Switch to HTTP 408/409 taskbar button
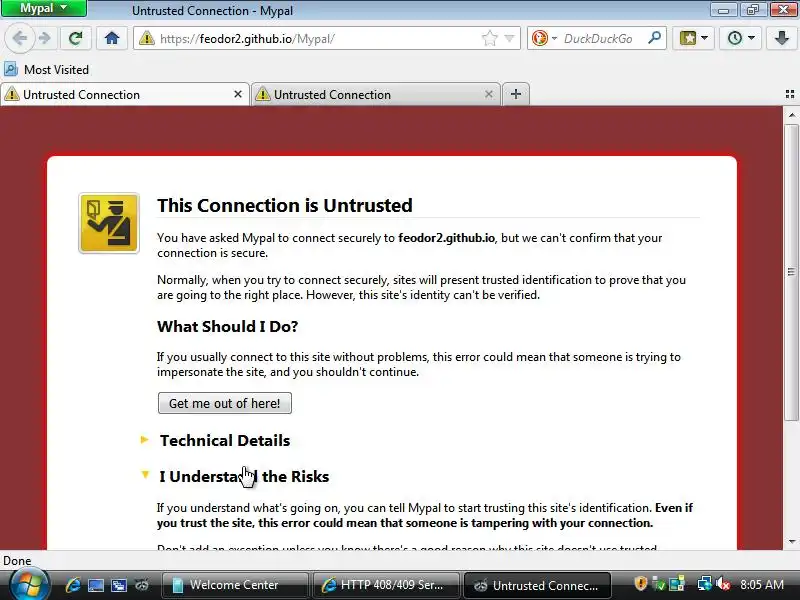This screenshot has width=800, height=600. [386, 585]
